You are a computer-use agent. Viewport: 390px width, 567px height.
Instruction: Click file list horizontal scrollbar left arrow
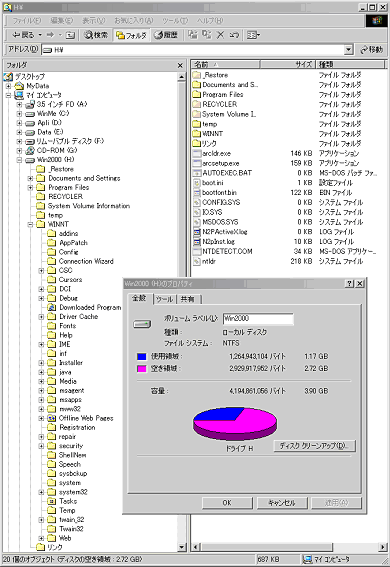pos(196,547)
